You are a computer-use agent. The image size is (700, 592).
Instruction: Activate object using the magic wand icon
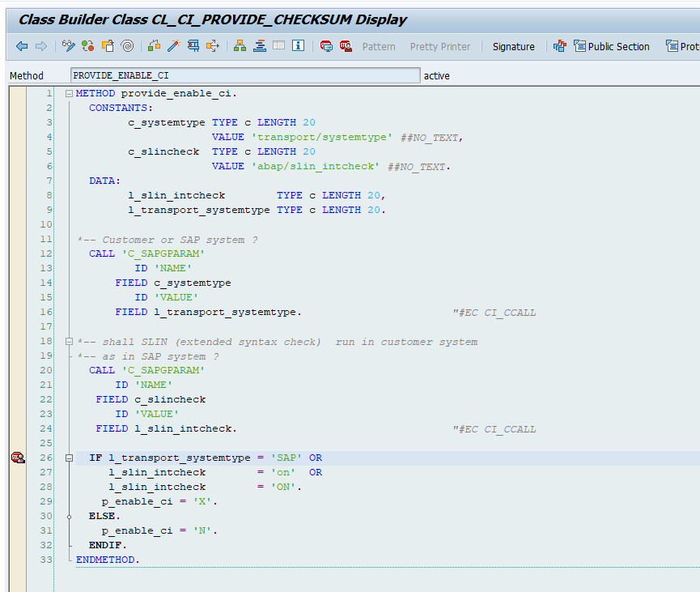pyautogui.click(x=174, y=46)
